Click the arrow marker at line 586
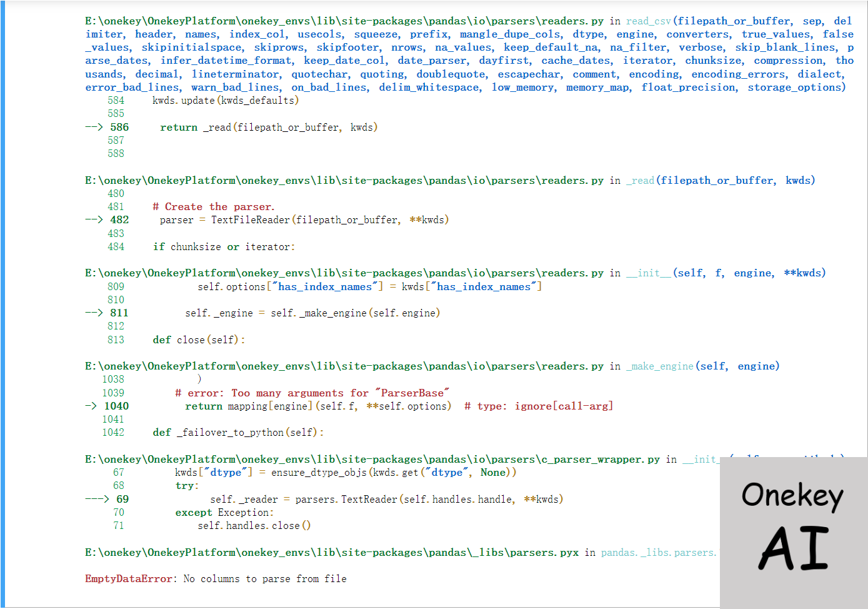This screenshot has width=868, height=609. pyautogui.click(x=94, y=127)
